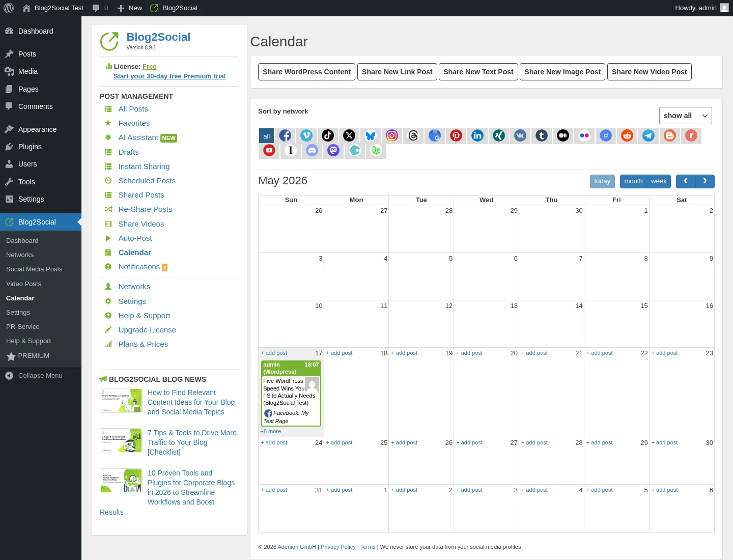Filter calendar by Facebook network icon
Screen dimensions: 733x560
click(x=285, y=135)
